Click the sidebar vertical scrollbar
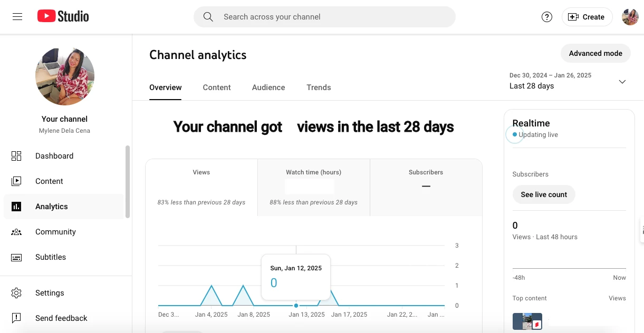Screen dimensions: 644x333 (127, 182)
